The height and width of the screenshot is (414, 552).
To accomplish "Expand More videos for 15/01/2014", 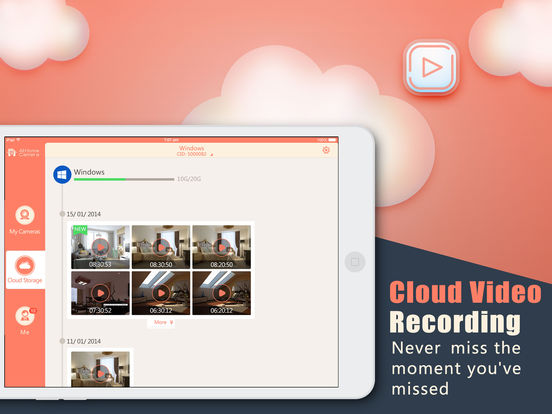I will point(163,322).
